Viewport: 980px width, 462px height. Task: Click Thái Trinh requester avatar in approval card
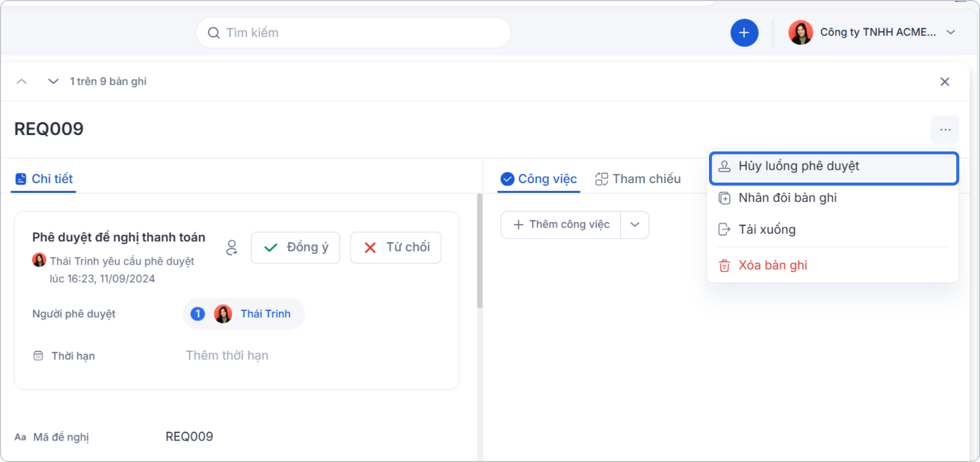[x=39, y=260]
